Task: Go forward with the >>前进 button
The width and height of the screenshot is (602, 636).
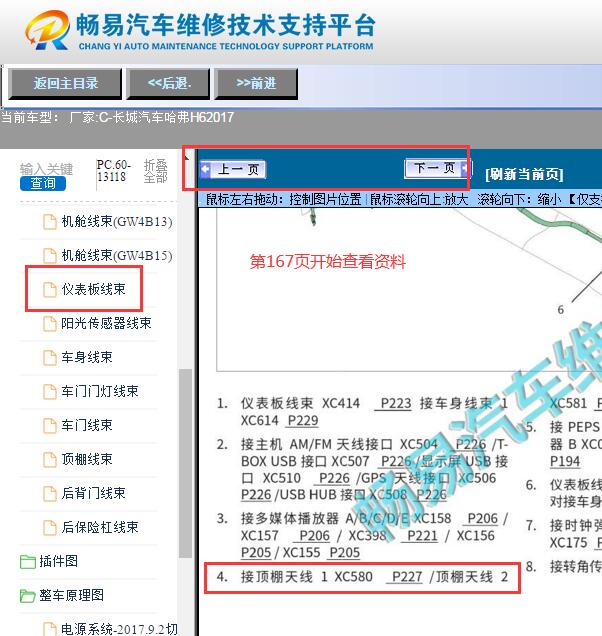Action: (256, 84)
